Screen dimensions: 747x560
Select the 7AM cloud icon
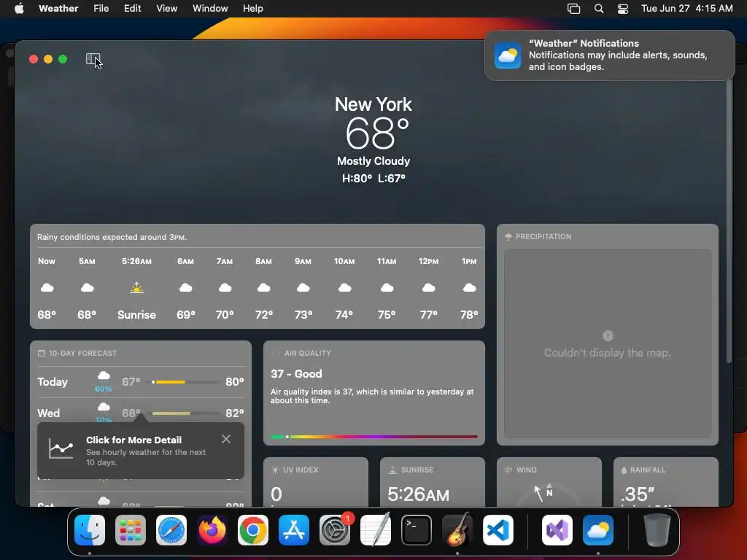click(x=225, y=287)
